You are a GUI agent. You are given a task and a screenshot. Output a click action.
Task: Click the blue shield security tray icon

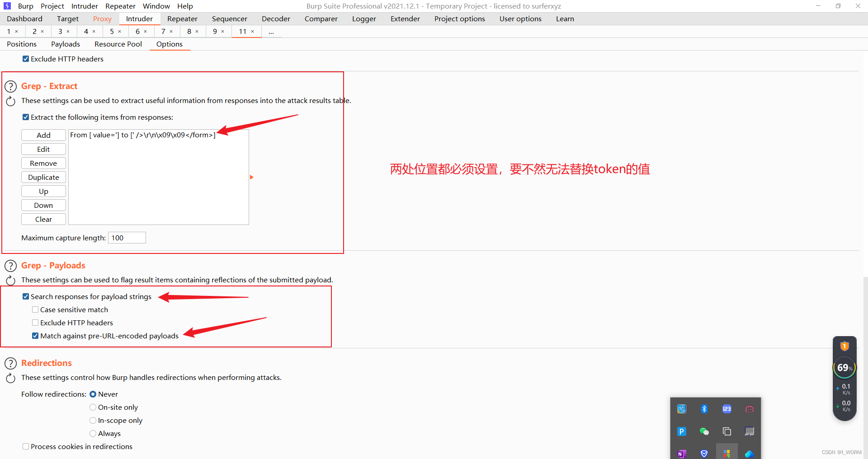pos(704,454)
